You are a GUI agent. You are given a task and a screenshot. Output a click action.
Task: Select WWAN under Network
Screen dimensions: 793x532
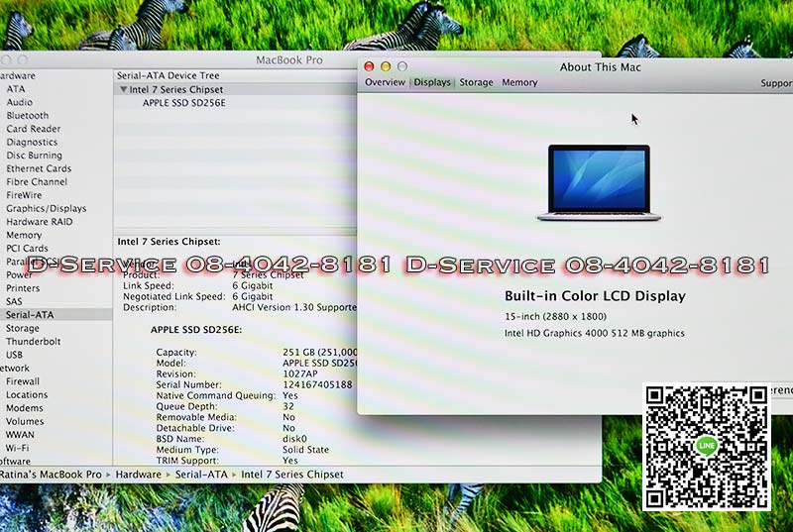coord(20,435)
